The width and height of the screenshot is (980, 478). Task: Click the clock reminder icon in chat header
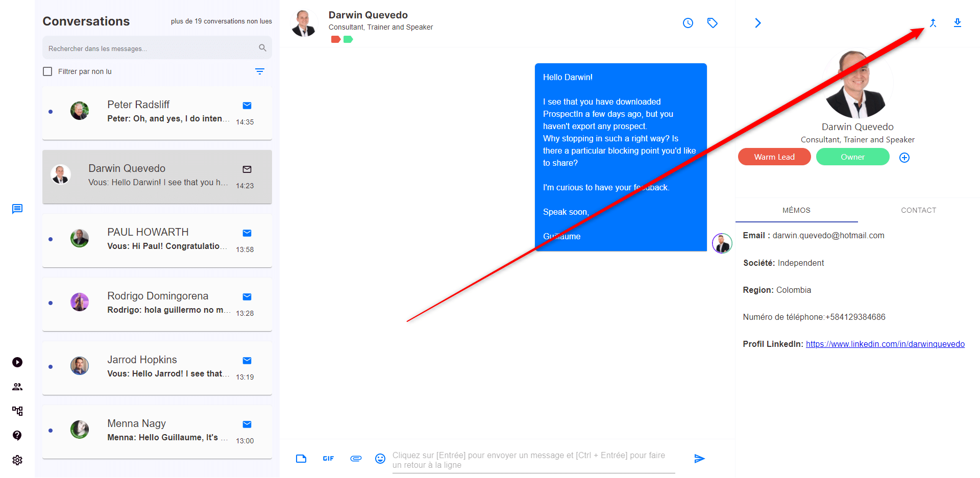tap(688, 23)
